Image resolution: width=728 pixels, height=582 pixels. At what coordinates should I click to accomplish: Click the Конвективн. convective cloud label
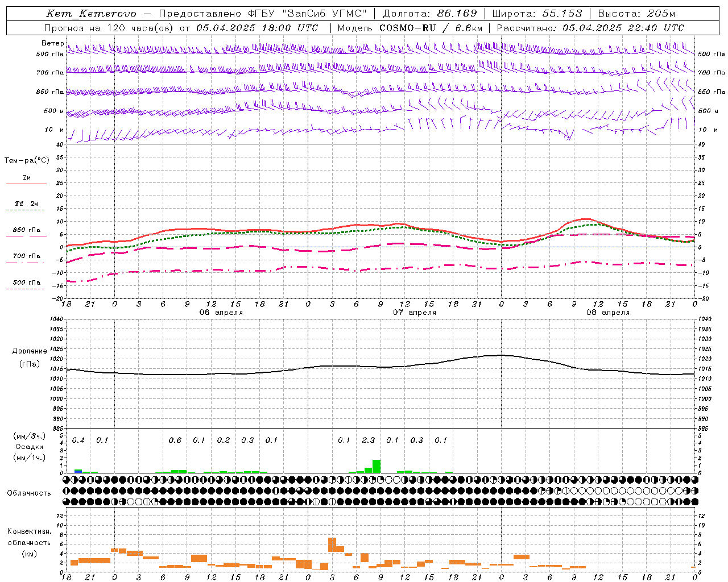30,531
